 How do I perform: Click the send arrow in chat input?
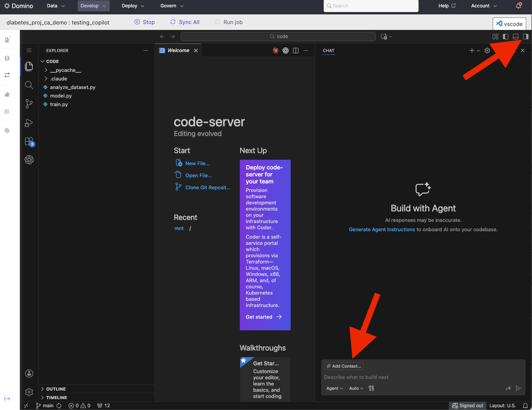tap(518, 388)
